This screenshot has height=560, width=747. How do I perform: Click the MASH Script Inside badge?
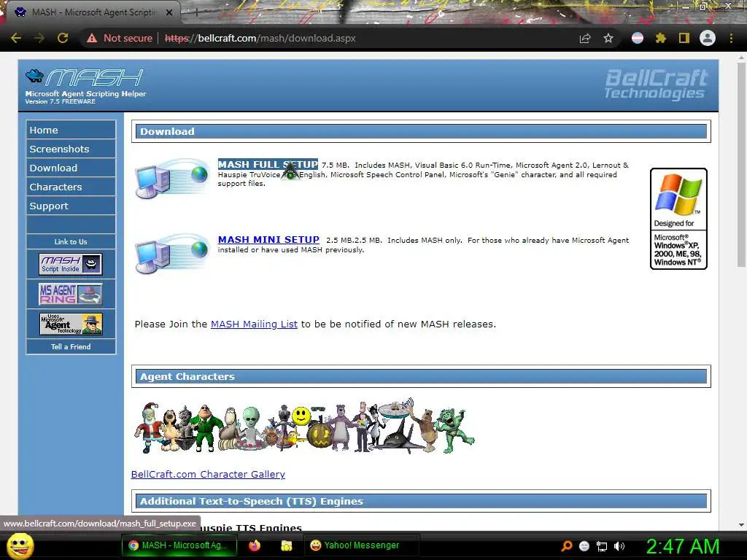71,264
